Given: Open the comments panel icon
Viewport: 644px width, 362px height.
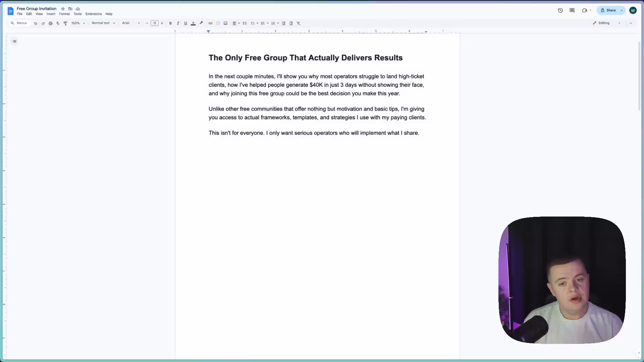Looking at the screenshot, I should (x=572, y=10).
